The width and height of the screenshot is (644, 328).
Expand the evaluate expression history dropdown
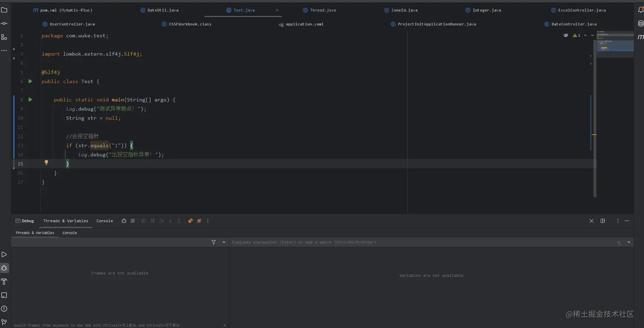[x=629, y=242]
